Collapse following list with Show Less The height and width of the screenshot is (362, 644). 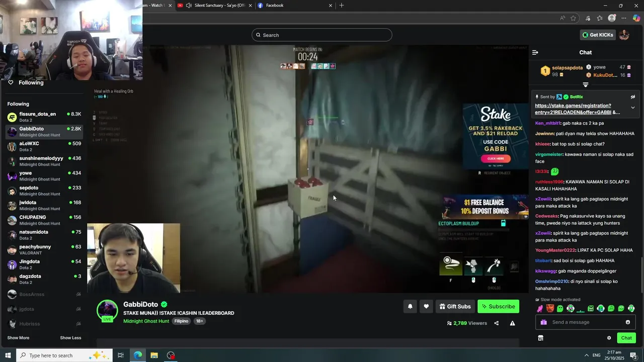pyautogui.click(x=70, y=338)
